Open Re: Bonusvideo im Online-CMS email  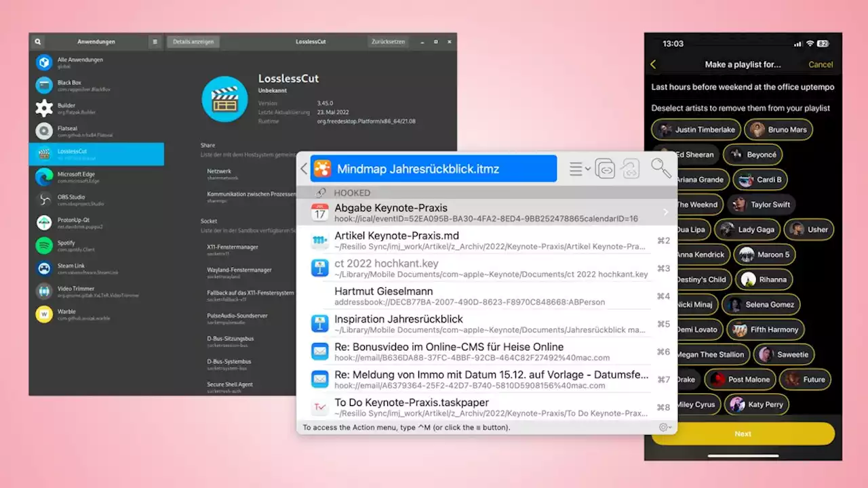(x=487, y=352)
